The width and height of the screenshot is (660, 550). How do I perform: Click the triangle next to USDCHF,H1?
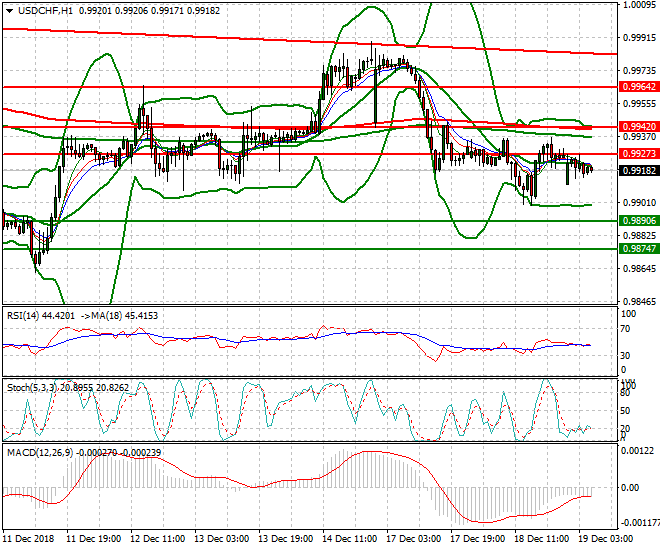9,11
